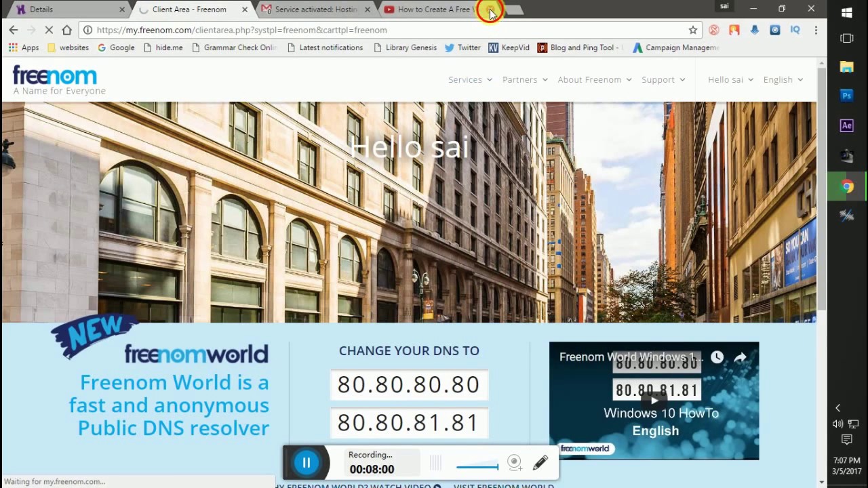
Task: Click the orange flame extension icon
Action: pyautogui.click(x=734, y=30)
